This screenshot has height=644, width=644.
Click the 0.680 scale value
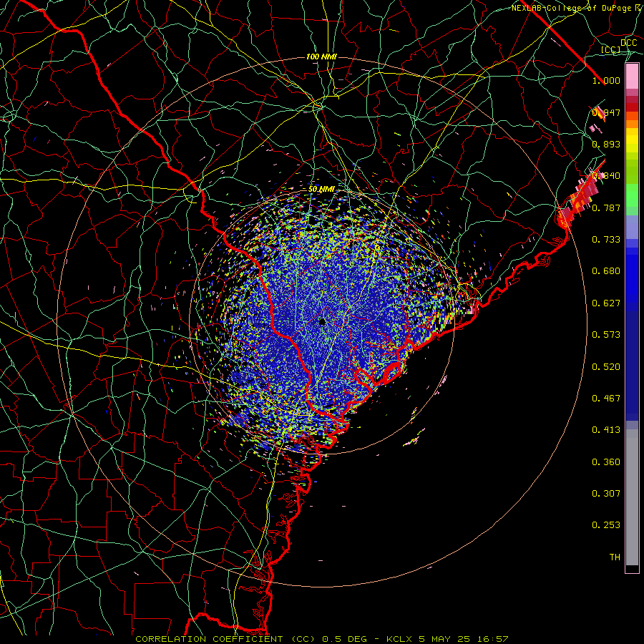coord(606,271)
